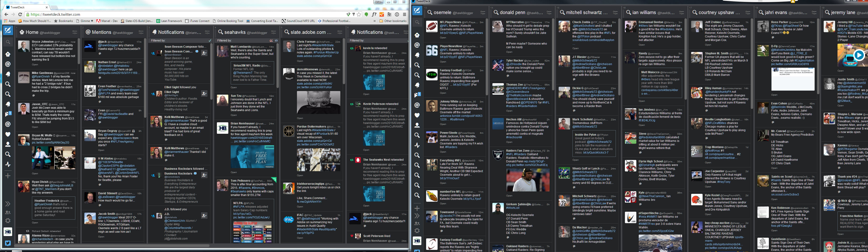The width and height of the screenshot is (868, 252).
Task: Open Accounts icon in Chrome TweetDeck sidebar
Action: point(8,212)
